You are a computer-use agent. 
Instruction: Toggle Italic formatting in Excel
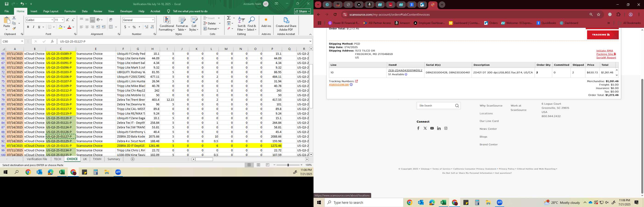click(x=34, y=27)
